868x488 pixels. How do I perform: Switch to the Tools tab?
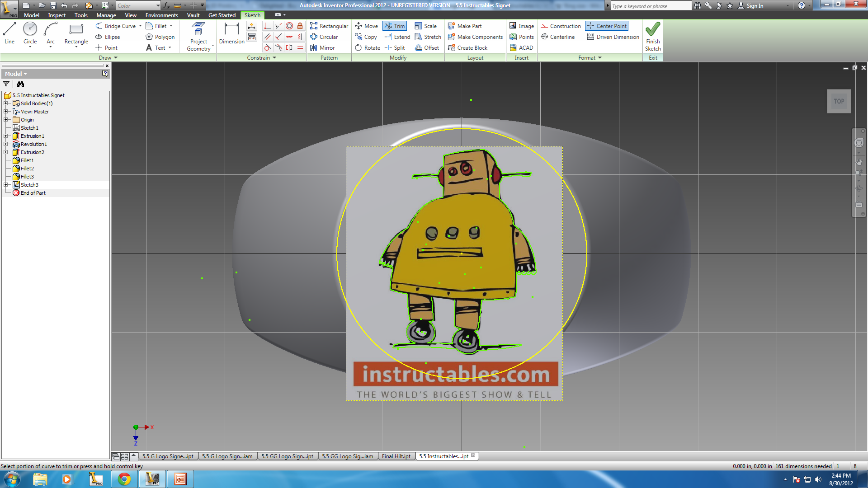(81, 15)
